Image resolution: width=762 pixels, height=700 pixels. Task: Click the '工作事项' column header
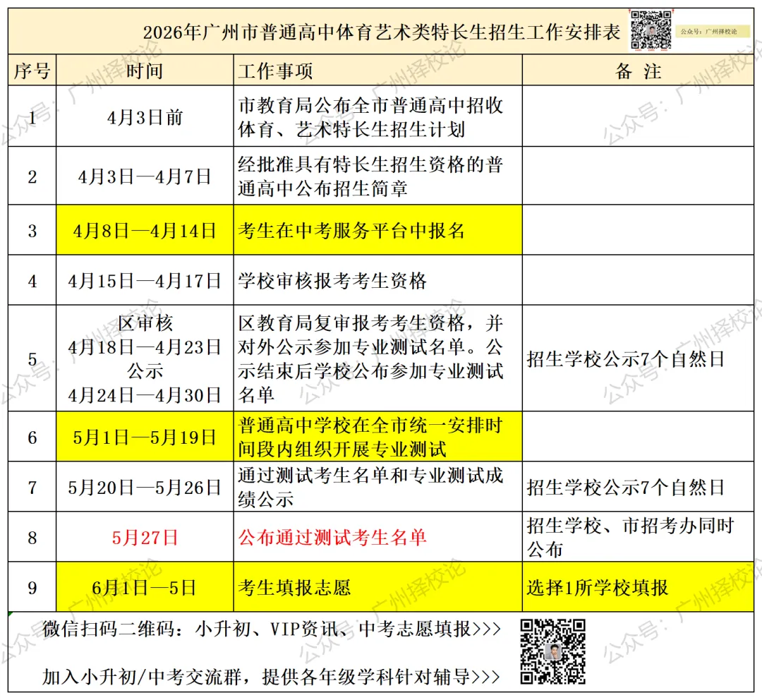pyautogui.click(x=377, y=71)
